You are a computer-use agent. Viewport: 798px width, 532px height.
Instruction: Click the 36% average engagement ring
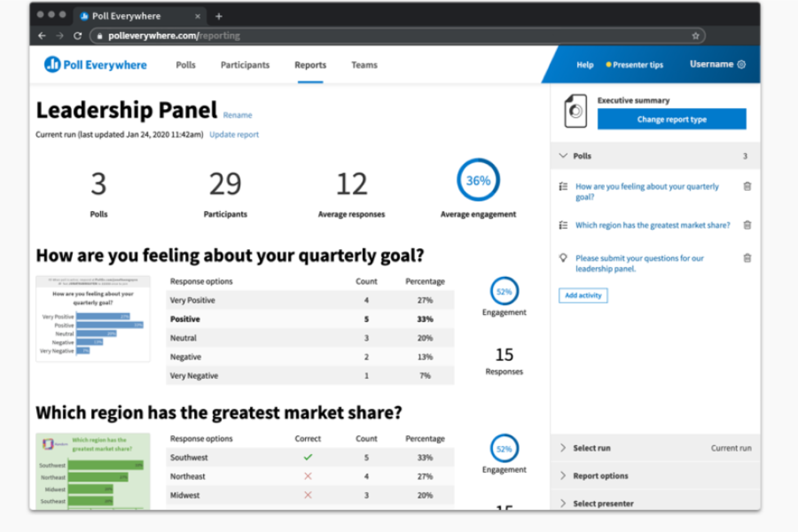[x=478, y=180]
